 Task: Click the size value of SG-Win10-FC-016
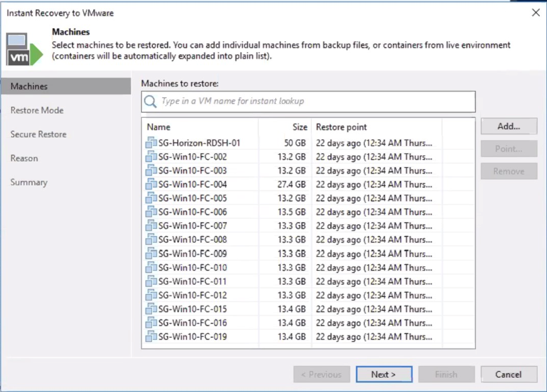(292, 323)
